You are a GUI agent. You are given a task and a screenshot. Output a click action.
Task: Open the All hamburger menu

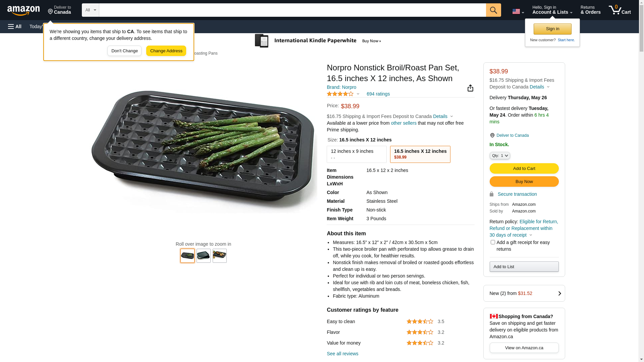[15, 26]
